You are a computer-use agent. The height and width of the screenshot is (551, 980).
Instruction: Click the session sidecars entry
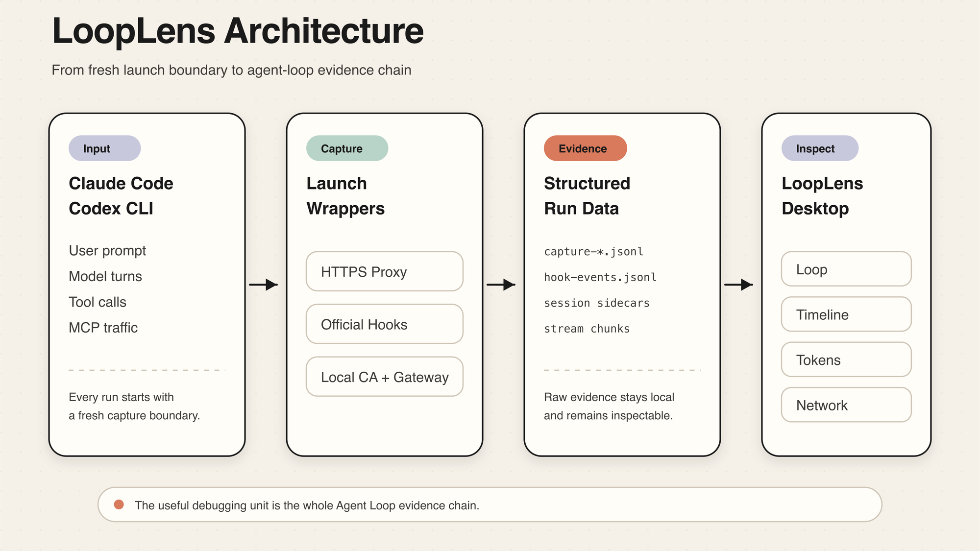tap(596, 303)
